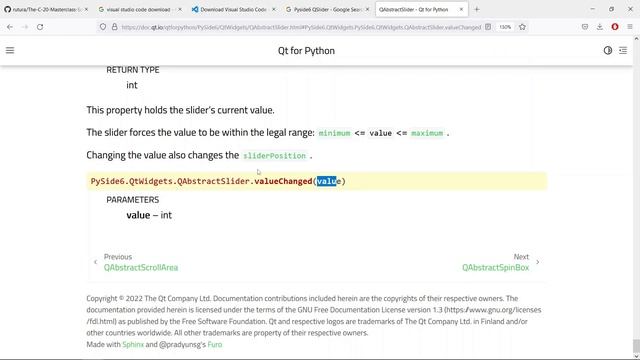Open the docs sidebar hamburger menu

(x=10, y=50)
